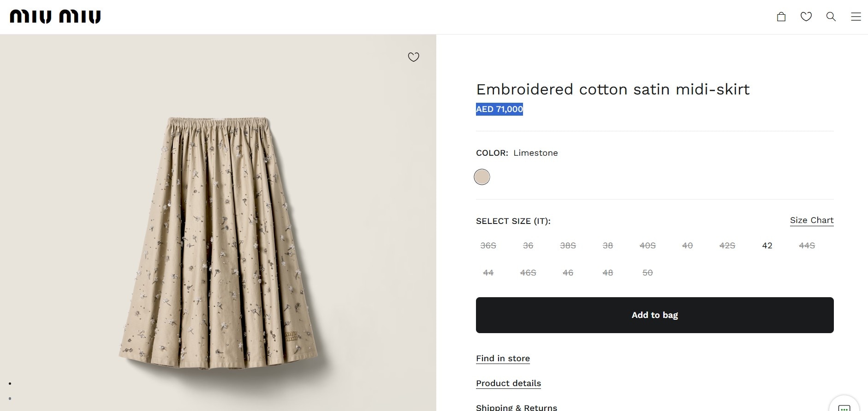Viewport: 868px width, 411px height.
Task: Expand the Shipping & Returns section
Action: pyautogui.click(x=517, y=407)
